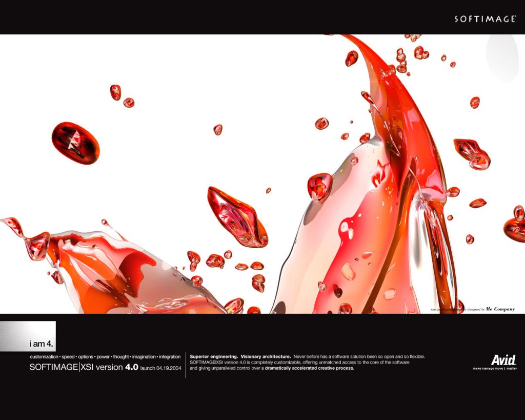This screenshot has width=525, height=420.
Task: Click the word 'customization' in the tagline
Action: (44, 356)
